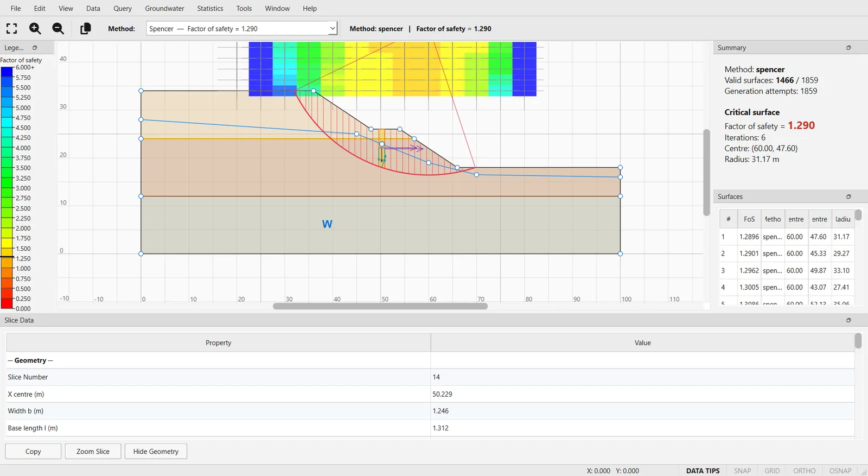Open the View menu
868x476 pixels.
[66, 8]
